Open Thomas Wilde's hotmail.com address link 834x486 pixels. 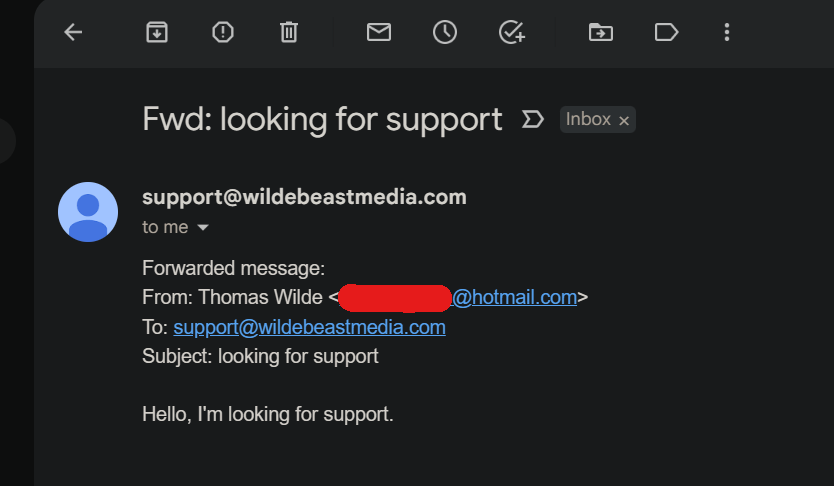coord(514,297)
